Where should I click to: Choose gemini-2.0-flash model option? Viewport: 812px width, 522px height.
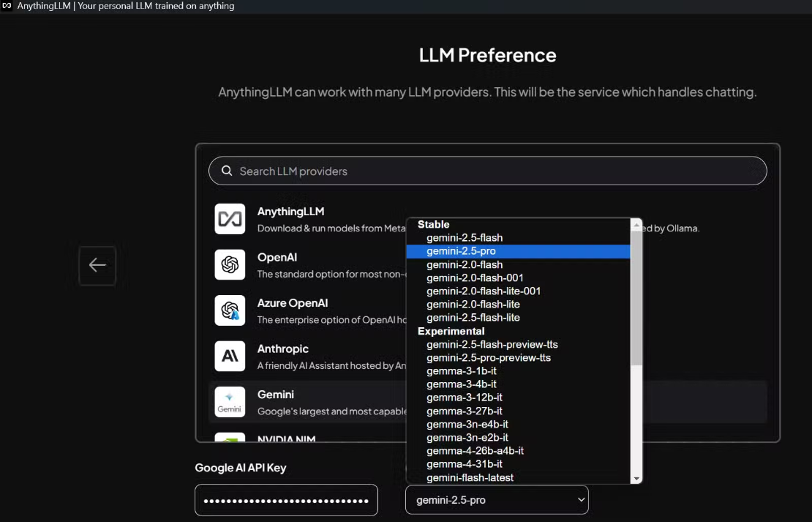tap(519, 264)
